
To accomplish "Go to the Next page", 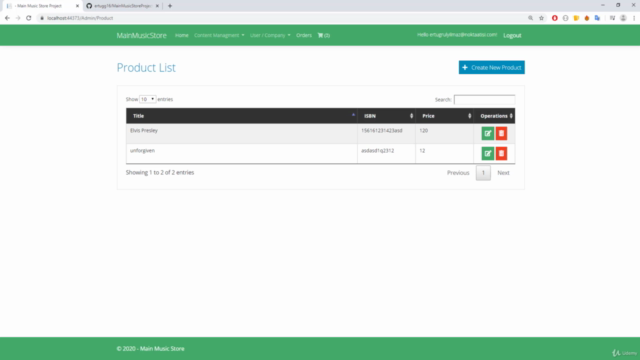I will [x=503, y=173].
